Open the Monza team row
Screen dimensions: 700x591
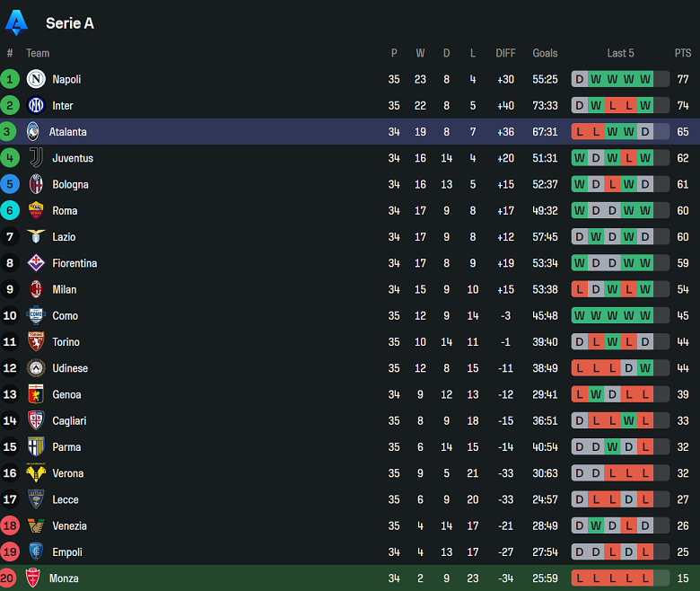point(350,578)
